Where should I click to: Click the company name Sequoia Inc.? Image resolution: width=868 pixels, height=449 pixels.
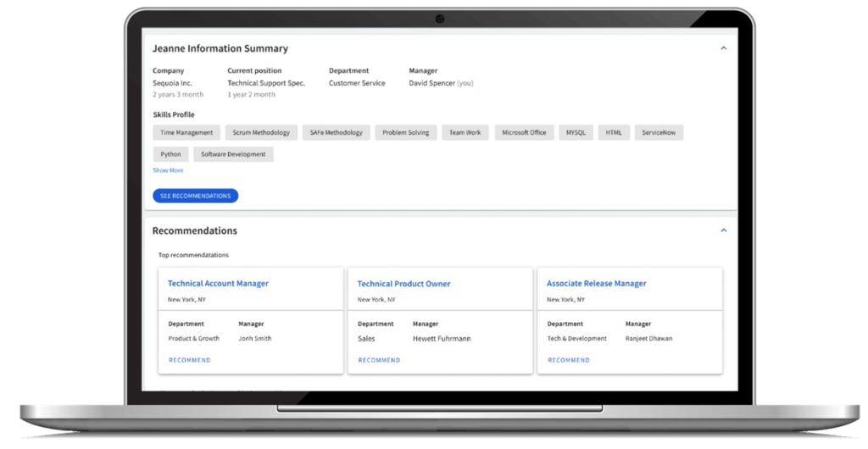click(172, 83)
